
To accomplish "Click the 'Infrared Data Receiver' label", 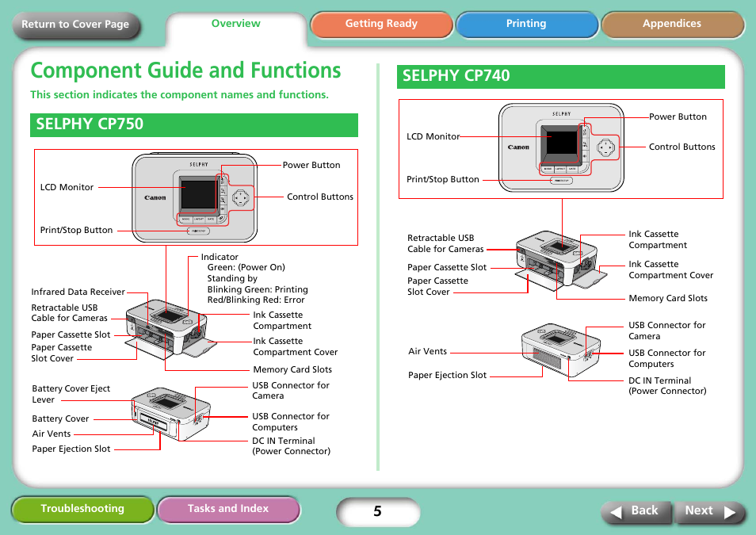I will click(x=78, y=292).
